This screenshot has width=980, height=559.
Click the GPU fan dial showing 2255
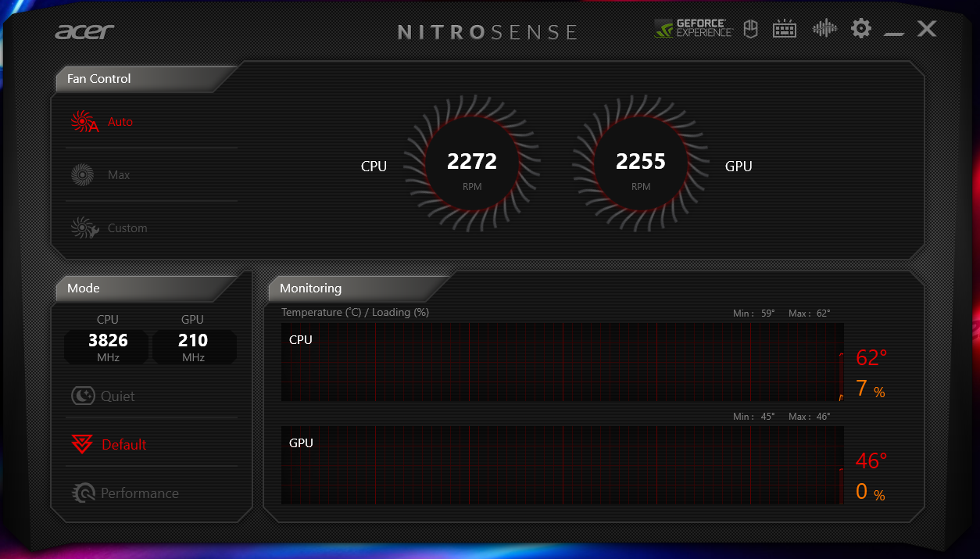pos(641,164)
